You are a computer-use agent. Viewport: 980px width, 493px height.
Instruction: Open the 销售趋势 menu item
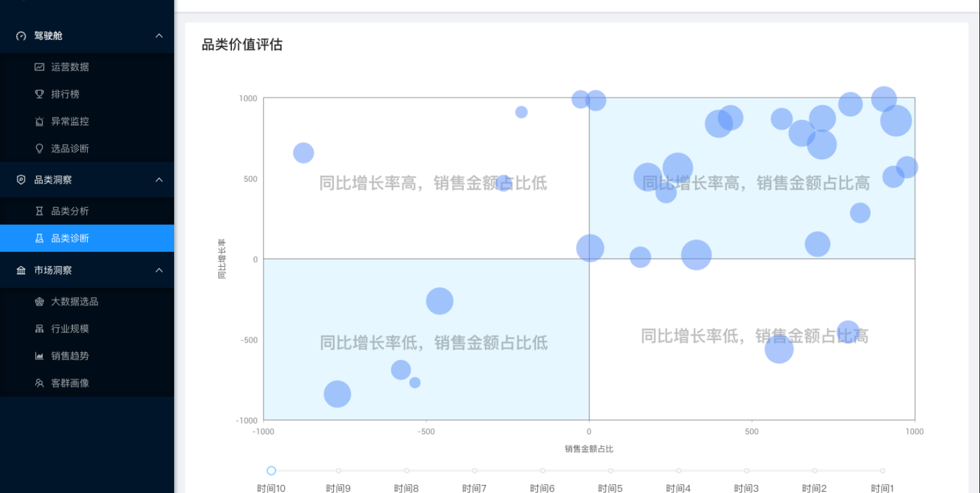click(70, 356)
